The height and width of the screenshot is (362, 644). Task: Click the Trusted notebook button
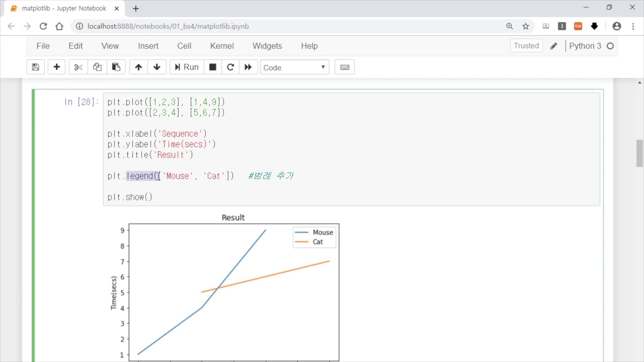(526, 46)
